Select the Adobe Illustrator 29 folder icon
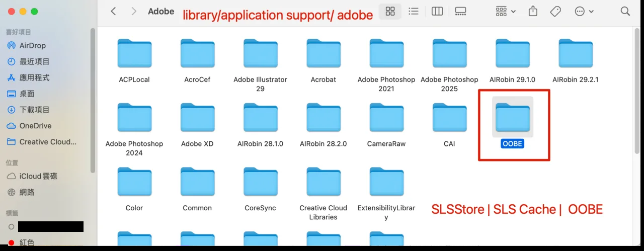This screenshot has width=644, height=251. [261, 53]
